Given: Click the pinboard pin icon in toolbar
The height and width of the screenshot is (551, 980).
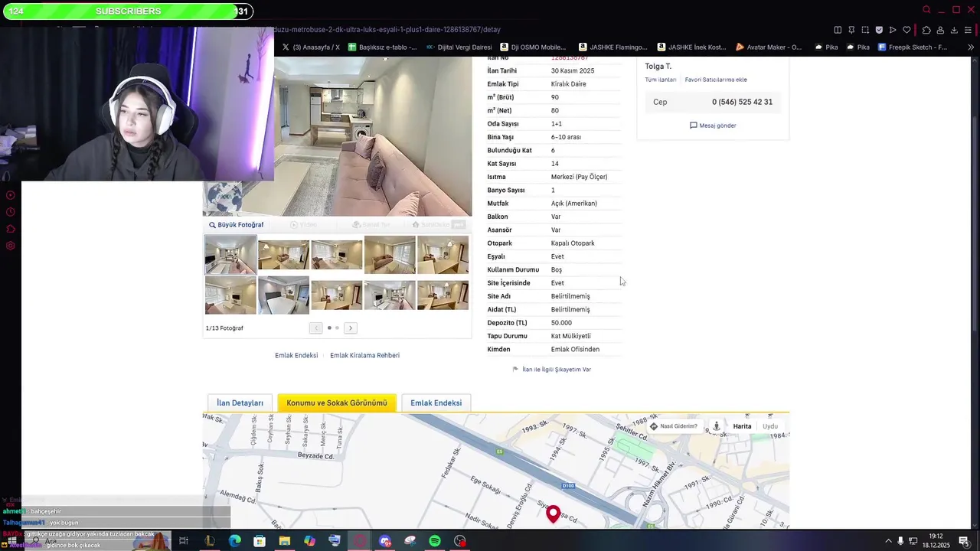Looking at the screenshot, I should [851, 30].
